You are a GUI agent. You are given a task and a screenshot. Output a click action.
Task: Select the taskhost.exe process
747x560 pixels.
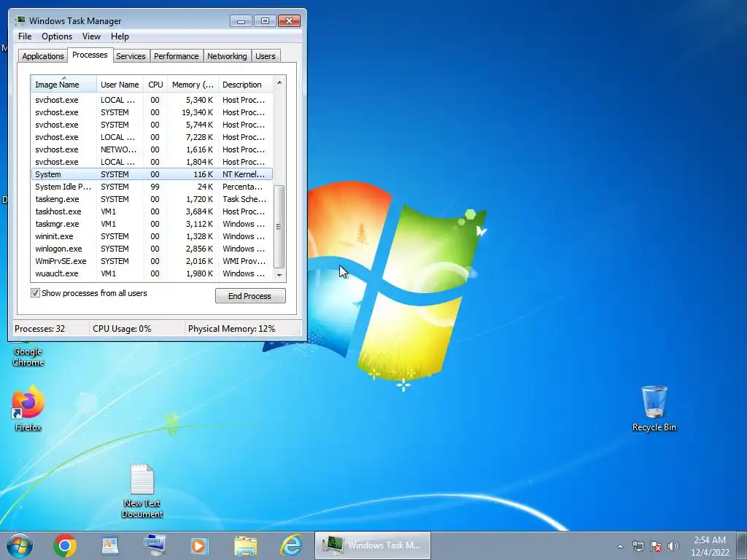click(152, 211)
